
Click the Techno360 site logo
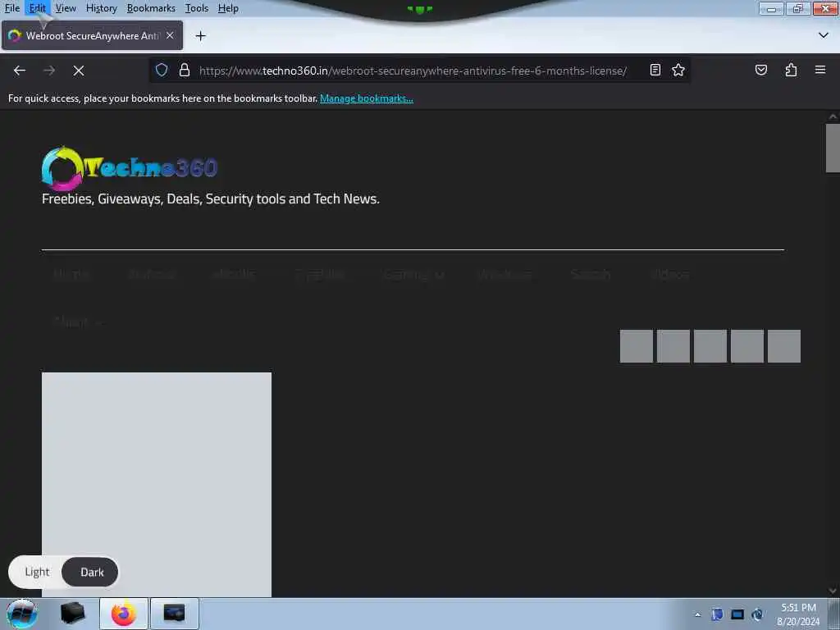129,168
